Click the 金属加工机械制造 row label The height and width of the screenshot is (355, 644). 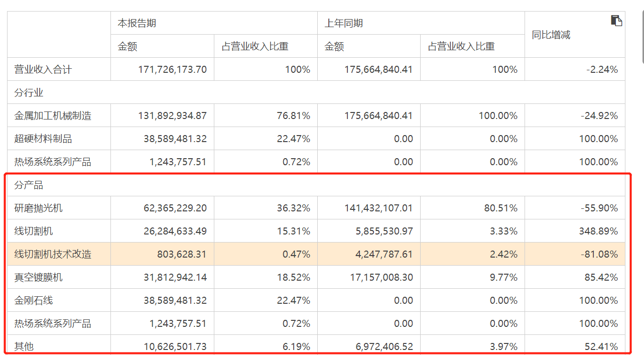(53, 115)
